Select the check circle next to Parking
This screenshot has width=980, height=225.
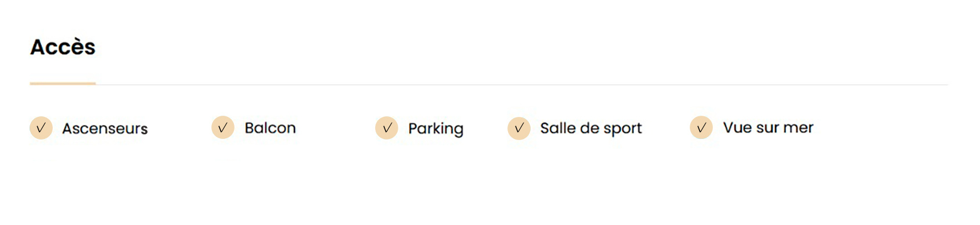(x=387, y=128)
